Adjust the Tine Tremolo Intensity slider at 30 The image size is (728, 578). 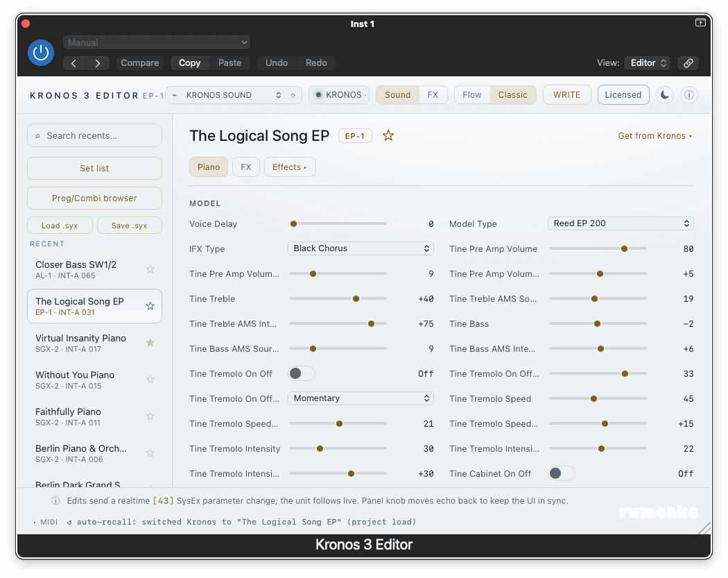(x=338, y=448)
